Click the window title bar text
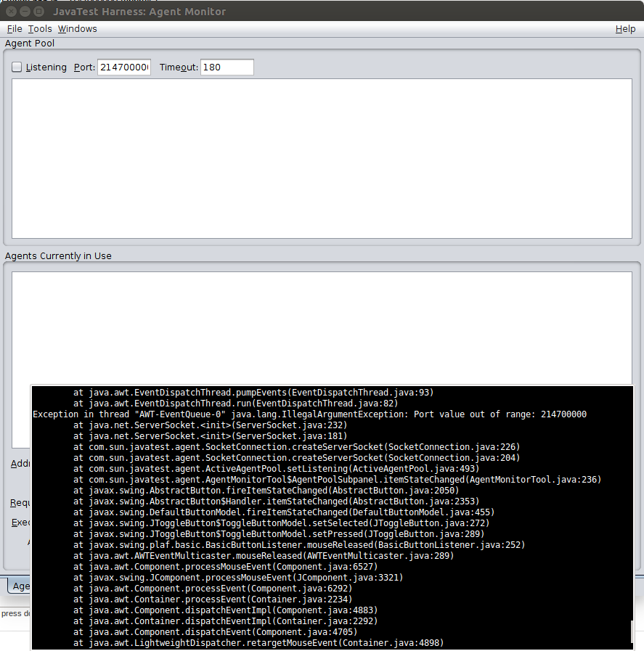The height and width of the screenshot is (651, 644). 139,12
